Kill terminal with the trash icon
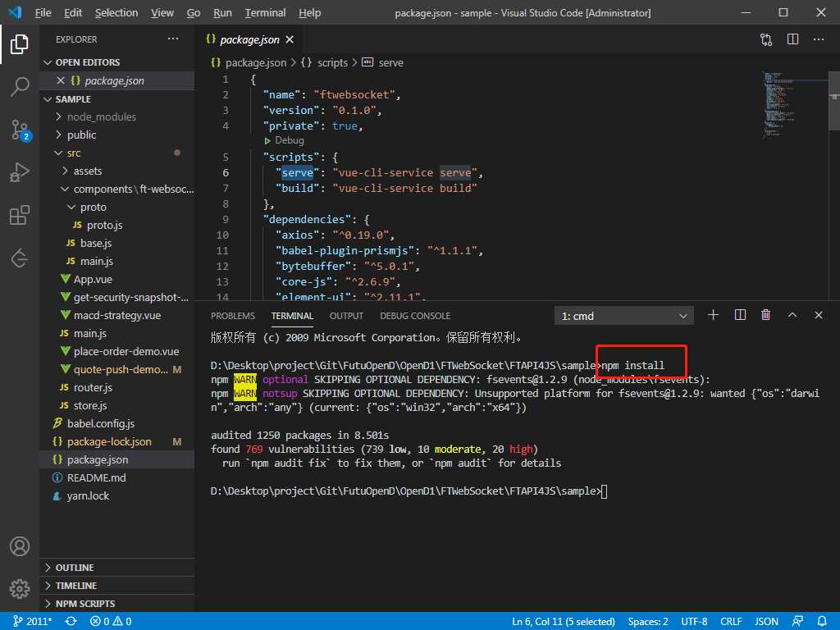The width and height of the screenshot is (840, 630). pyautogui.click(x=765, y=315)
